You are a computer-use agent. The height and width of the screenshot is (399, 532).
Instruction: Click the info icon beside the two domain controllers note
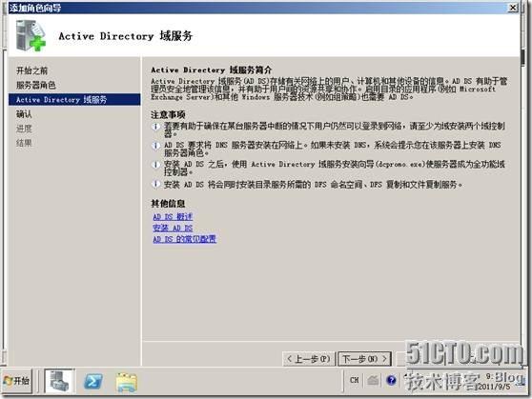click(x=155, y=127)
